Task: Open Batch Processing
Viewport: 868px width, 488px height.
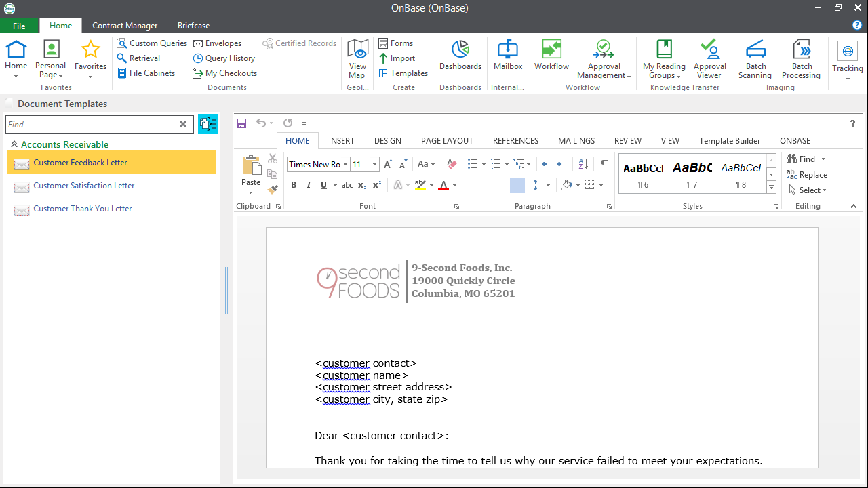Action: click(801, 59)
